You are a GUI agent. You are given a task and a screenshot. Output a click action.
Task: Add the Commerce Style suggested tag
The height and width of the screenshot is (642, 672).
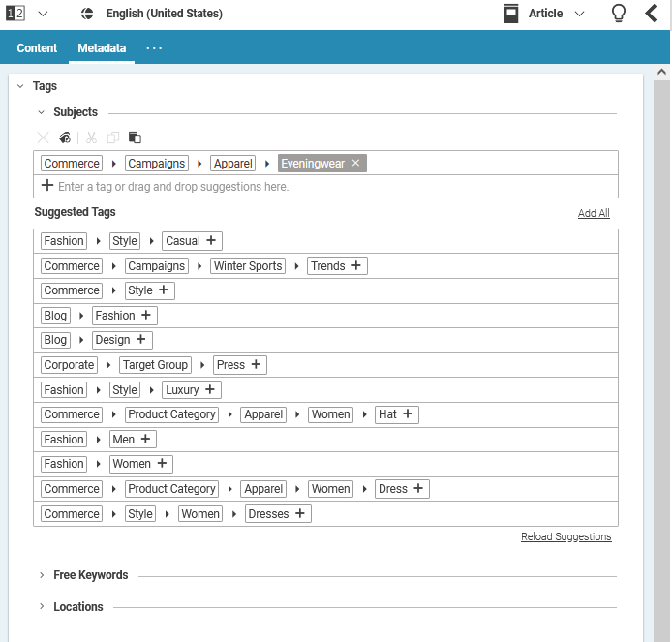[x=164, y=290]
